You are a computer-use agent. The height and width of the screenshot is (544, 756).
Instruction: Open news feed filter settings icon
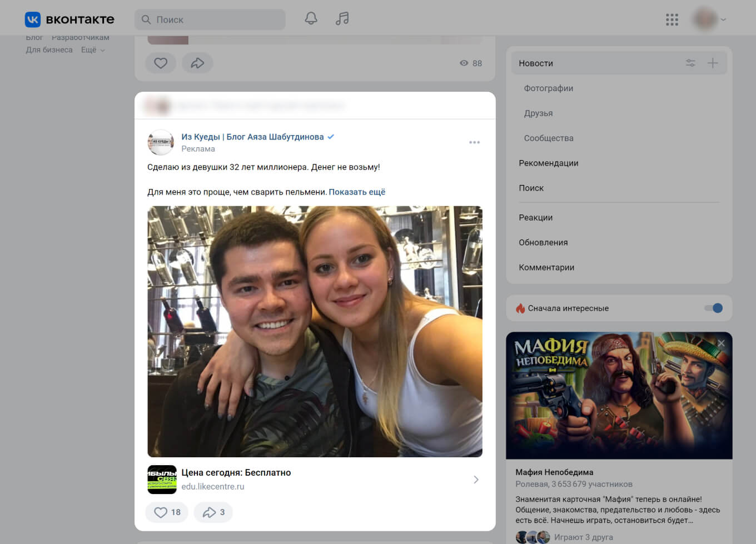690,63
